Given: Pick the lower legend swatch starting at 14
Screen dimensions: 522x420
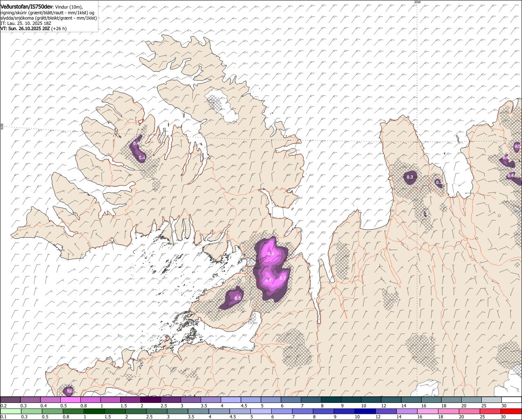Looking at the screenshot, I should pos(407,411).
